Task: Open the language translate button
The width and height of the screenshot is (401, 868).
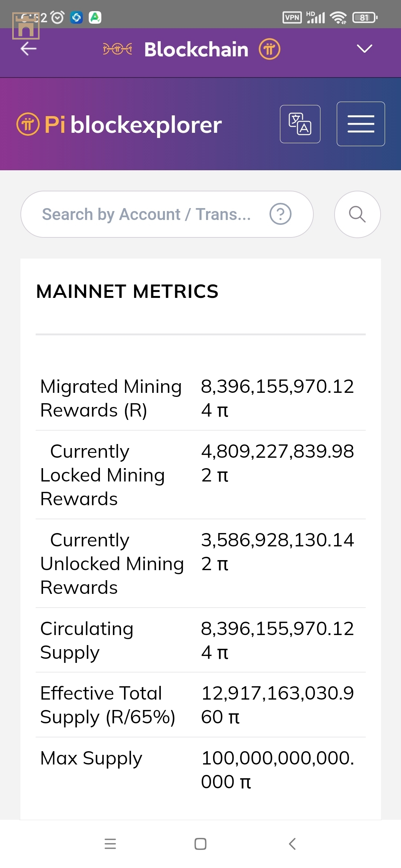Action: tap(300, 124)
